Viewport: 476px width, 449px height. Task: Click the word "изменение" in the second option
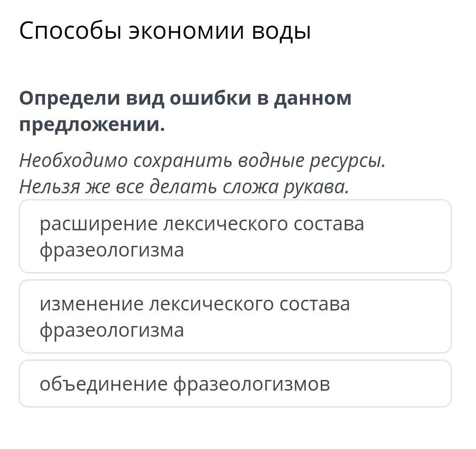[90, 304]
